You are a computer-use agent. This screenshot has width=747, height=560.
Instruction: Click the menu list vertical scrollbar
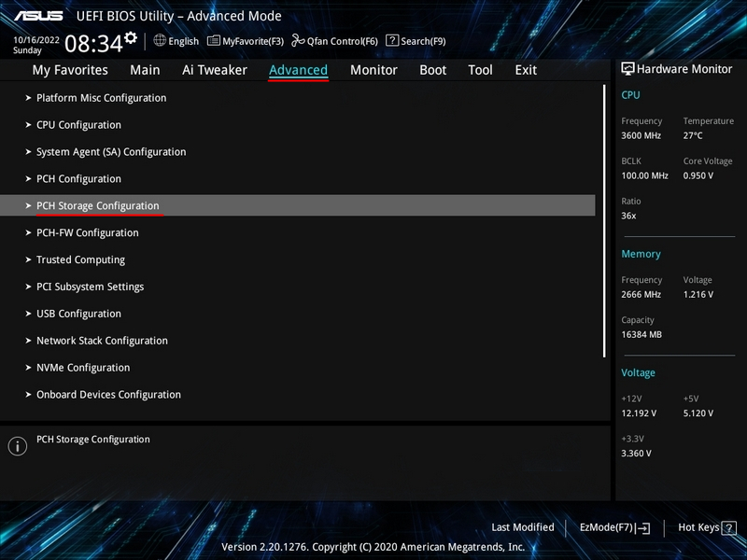tap(604, 220)
